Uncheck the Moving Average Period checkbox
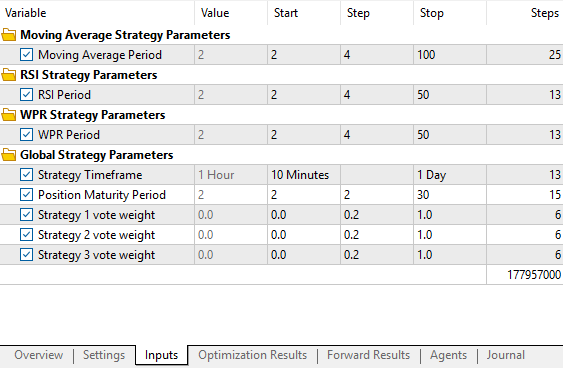 (26, 55)
